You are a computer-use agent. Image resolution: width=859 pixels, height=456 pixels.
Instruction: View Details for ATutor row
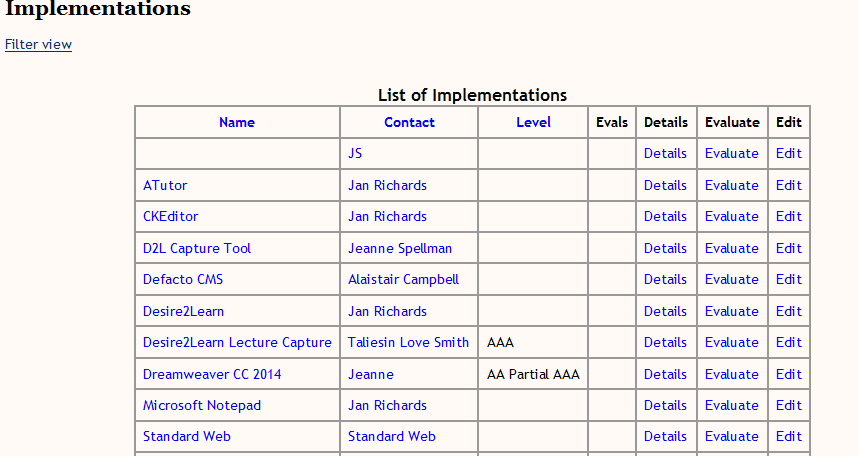[x=665, y=185]
